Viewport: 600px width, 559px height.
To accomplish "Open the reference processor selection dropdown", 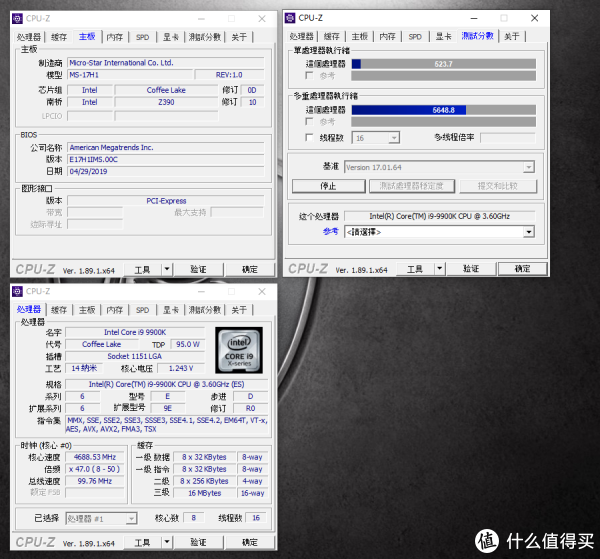I will coord(439,232).
